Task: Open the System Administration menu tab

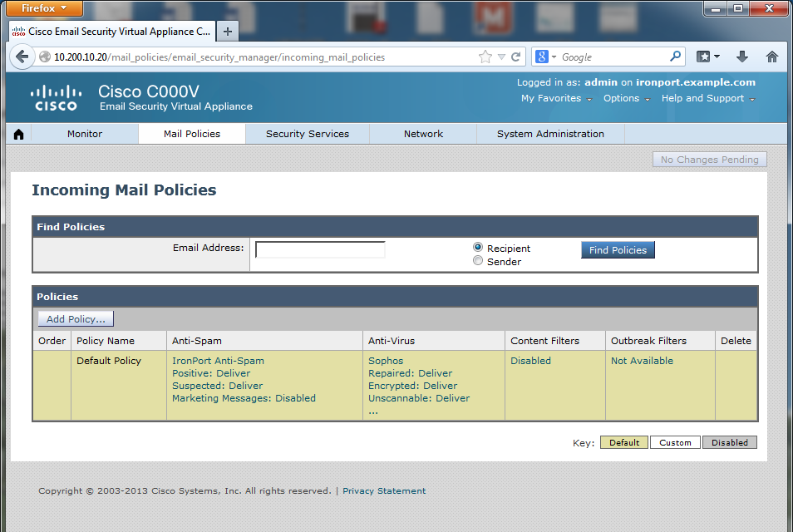Action: (550, 134)
